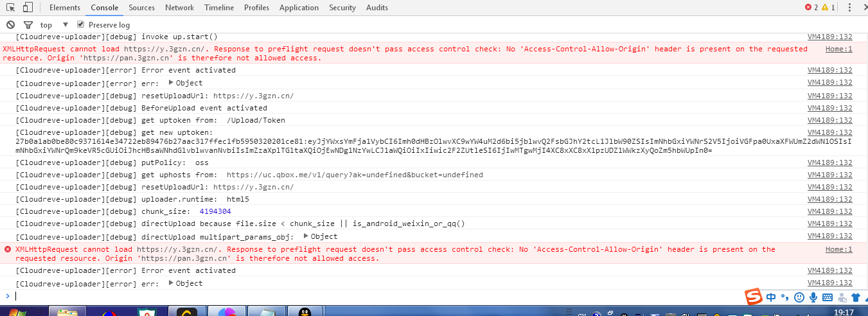Open VM4189:132 link beside 'BeforeUpload event activated'
Viewport: 868px width, 316px height.
829,108
